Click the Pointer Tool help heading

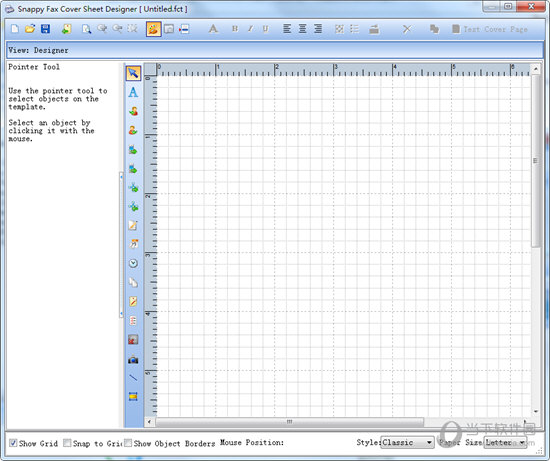34,67
